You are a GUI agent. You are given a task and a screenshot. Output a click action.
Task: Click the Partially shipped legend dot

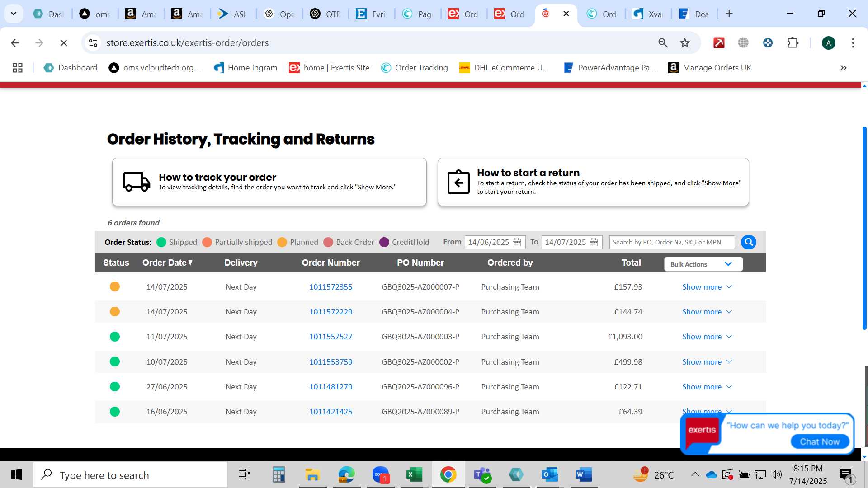(207, 242)
